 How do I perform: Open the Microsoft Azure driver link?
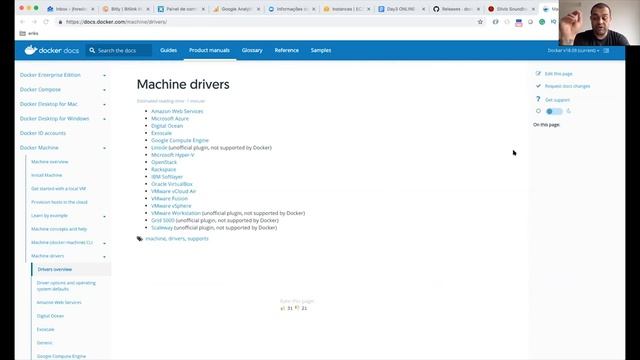pos(170,118)
